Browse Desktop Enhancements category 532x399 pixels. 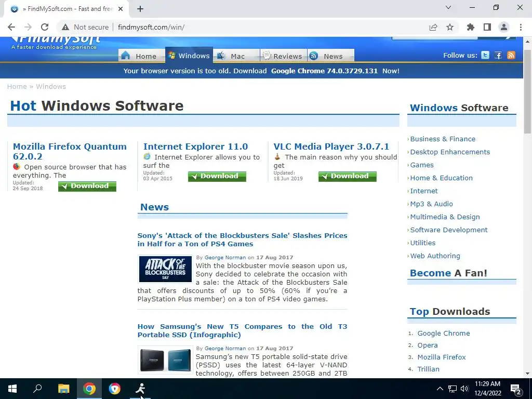450,152
